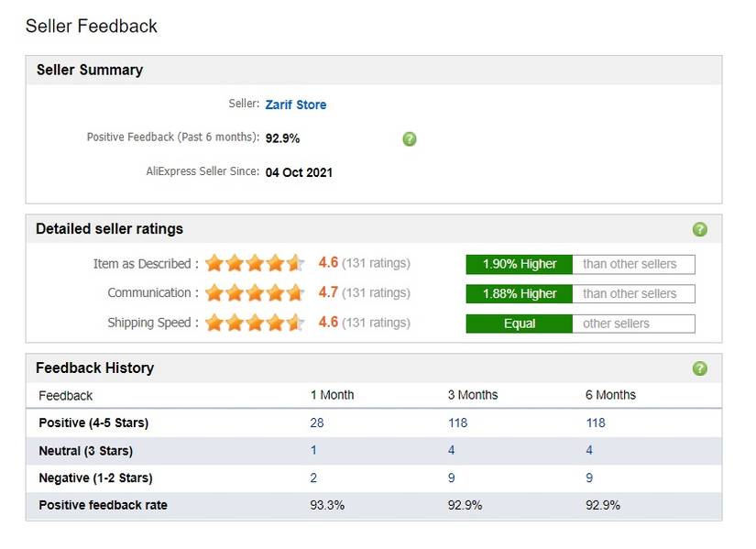
Task: Click the Item as Described star rating
Action: [x=255, y=264]
